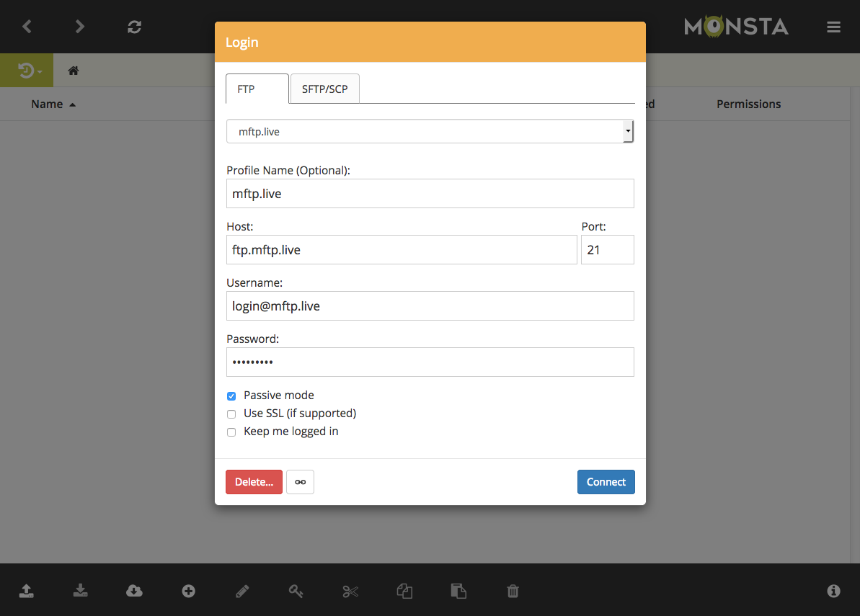Switch to the SFTP/SCP tab
The width and height of the screenshot is (860, 616).
click(x=324, y=89)
